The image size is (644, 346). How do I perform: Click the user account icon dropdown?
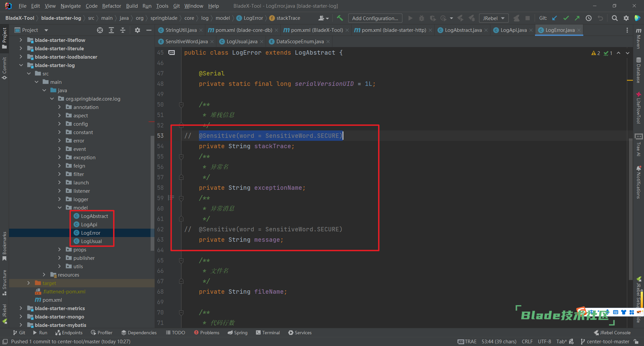click(323, 18)
